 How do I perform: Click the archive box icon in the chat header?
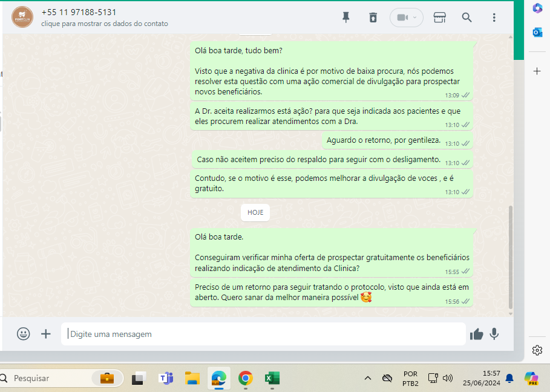pyautogui.click(x=373, y=17)
